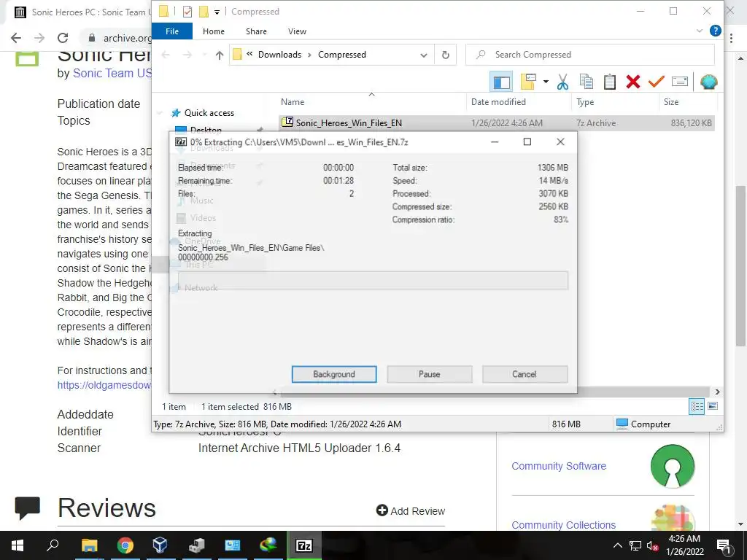
Task: Switch to Large icons view in status bar
Action: 713,406
